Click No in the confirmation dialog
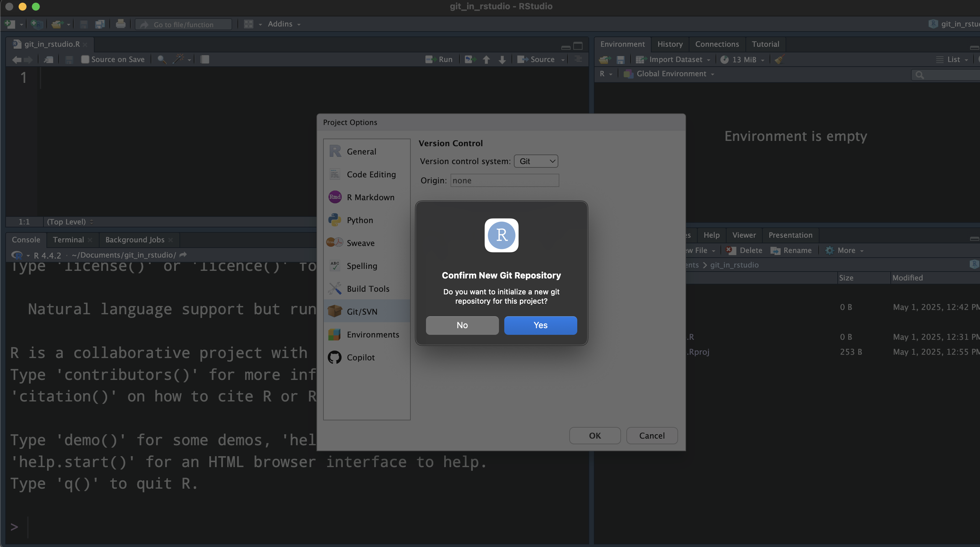Screen dimensions: 980x547 462,325
